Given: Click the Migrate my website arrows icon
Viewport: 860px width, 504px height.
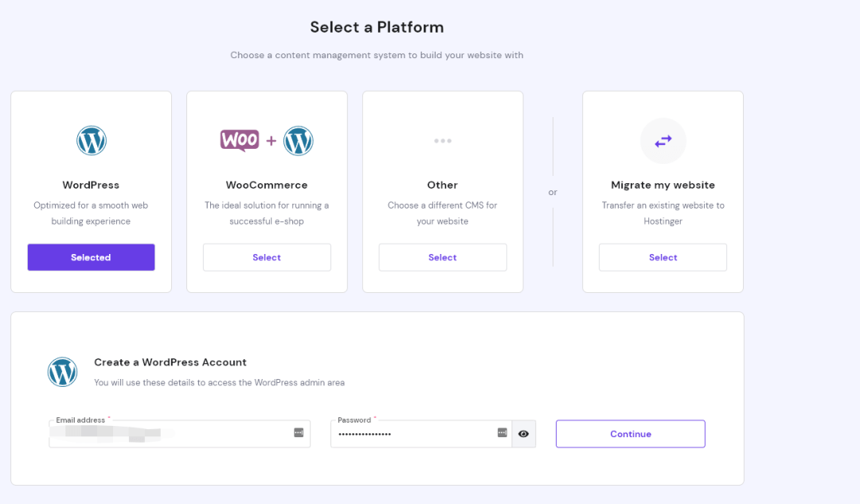Looking at the screenshot, I should tap(663, 141).
